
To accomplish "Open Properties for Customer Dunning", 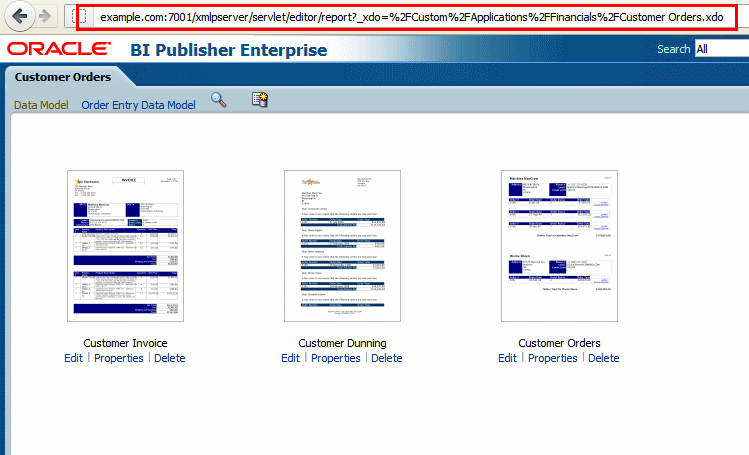I will [336, 358].
